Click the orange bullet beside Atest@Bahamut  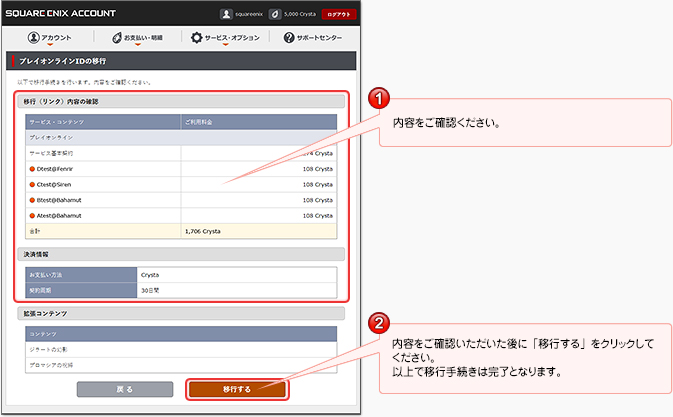pos(32,215)
